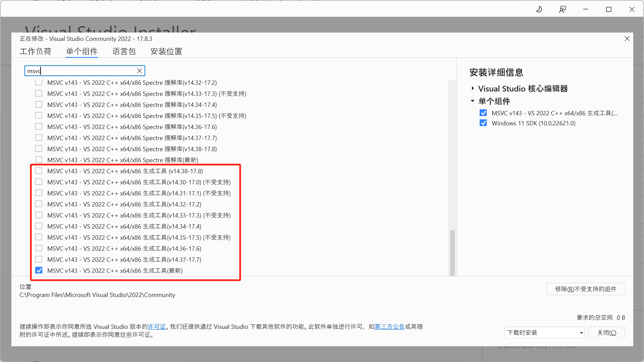644x362 pixels.
Task: Check MSVC 生成工具 (v14.38-17.8) checkbox
Action: tap(39, 171)
